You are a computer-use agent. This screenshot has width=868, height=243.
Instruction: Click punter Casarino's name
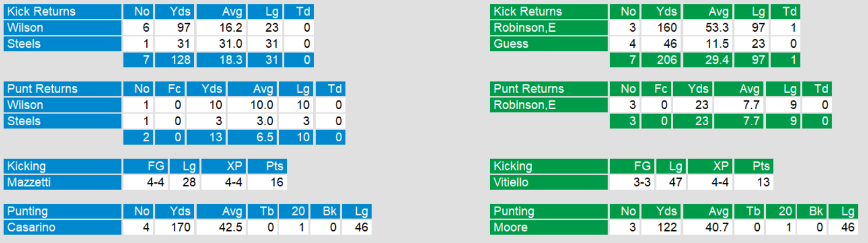point(31,227)
